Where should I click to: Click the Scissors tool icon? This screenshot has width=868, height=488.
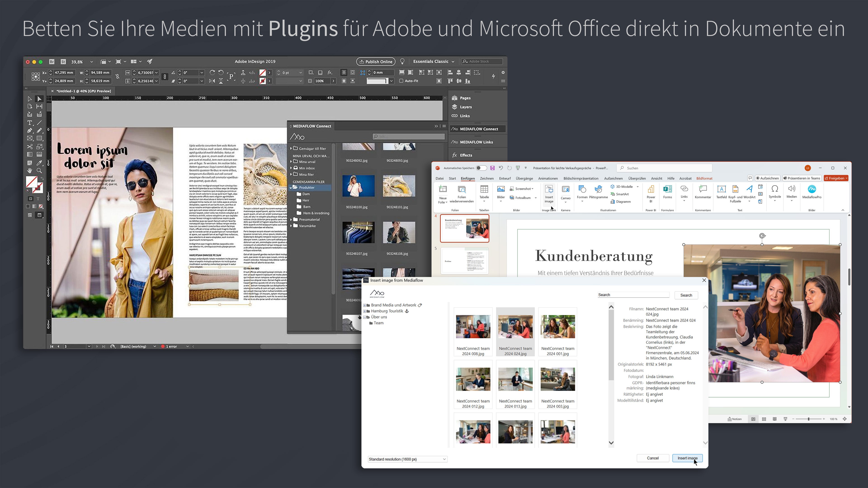(x=30, y=146)
